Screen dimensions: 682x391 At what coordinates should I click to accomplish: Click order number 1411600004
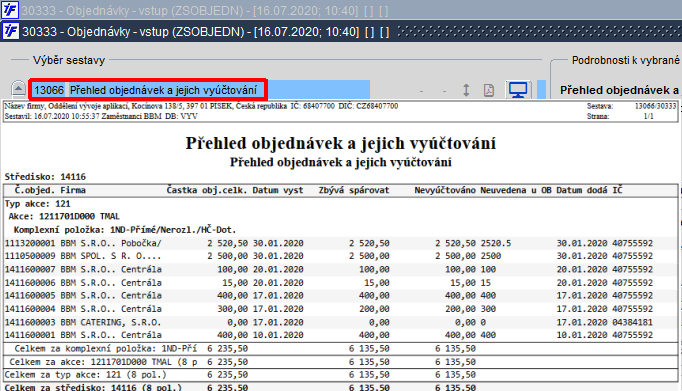point(30,309)
